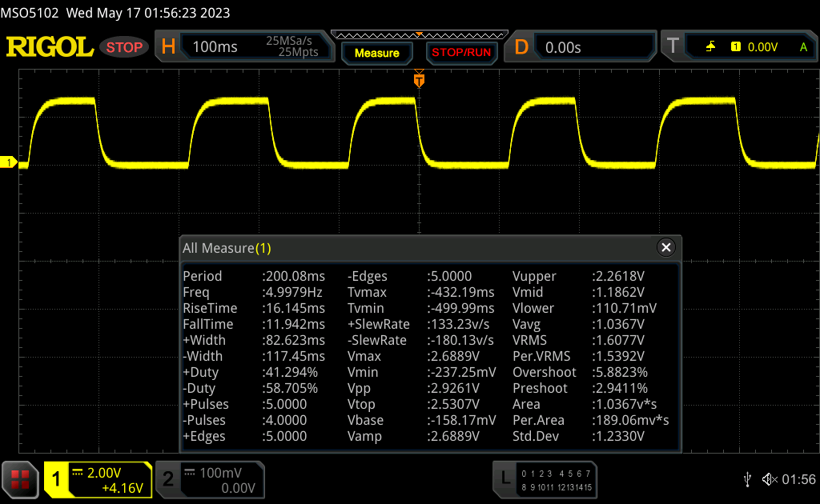The height and width of the screenshot is (504, 820).
Task: Click the red grid function navigation icon
Action: pos(20,479)
